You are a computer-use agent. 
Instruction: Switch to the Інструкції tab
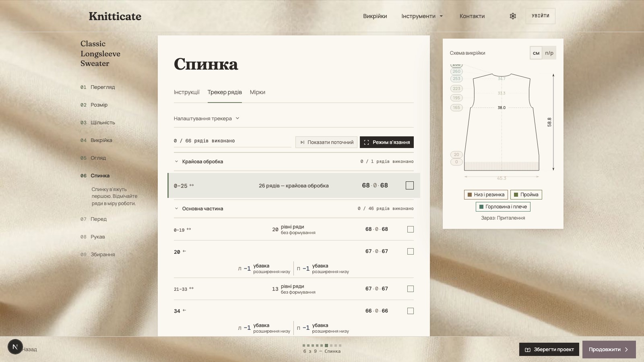187,92
